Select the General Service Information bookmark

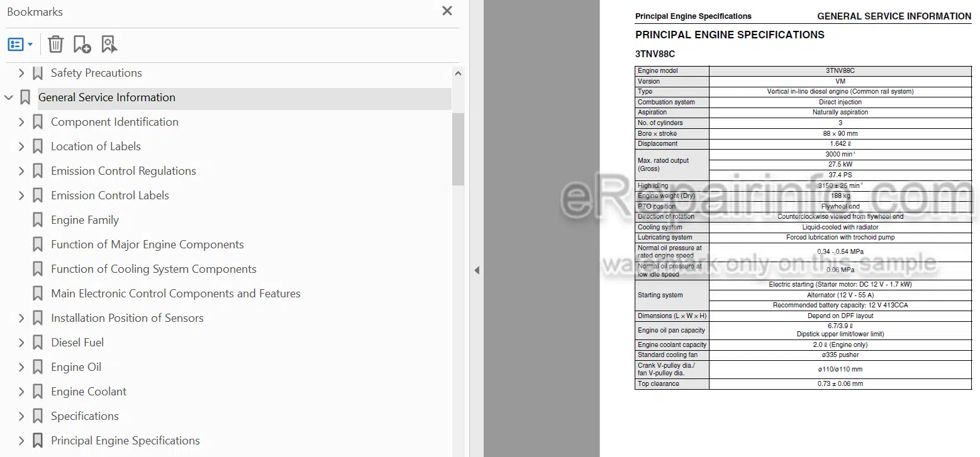point(107,97)
